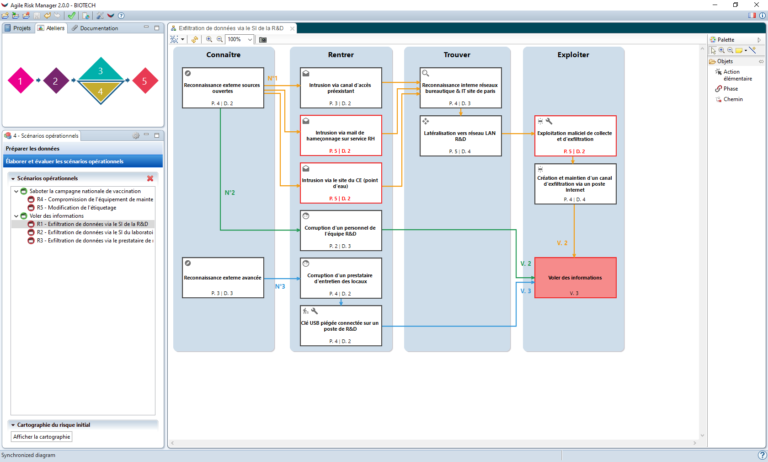Click the document report icon in main toolbar

coord(86,16)
